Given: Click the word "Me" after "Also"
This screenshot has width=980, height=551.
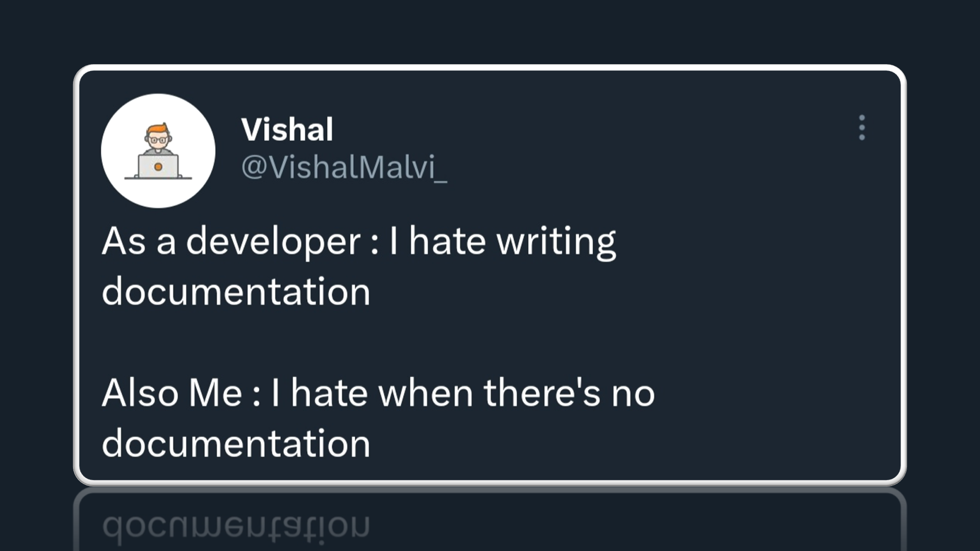Looking at the screenshot, I should coord(216,393).
